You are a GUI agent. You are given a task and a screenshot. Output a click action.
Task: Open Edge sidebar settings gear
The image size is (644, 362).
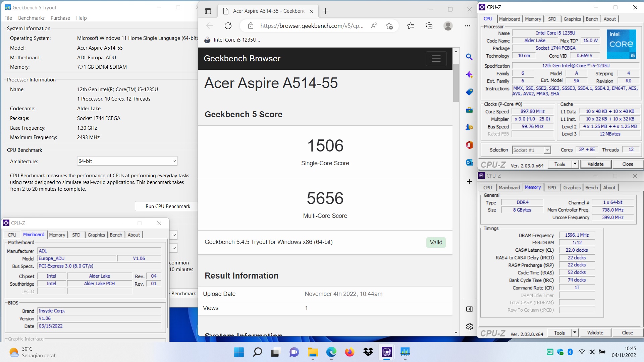tap(469, 326)
